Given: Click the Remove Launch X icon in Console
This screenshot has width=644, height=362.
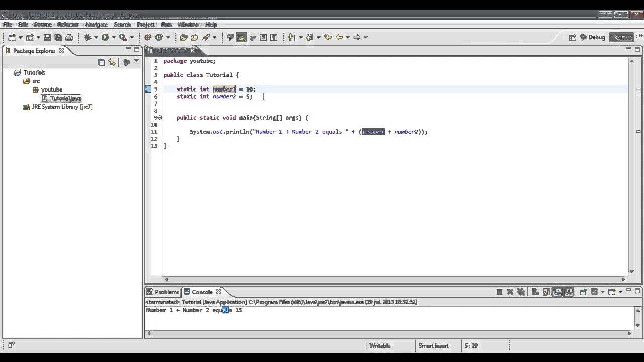Looking at the screenshot, I should [x=510, y=292].
